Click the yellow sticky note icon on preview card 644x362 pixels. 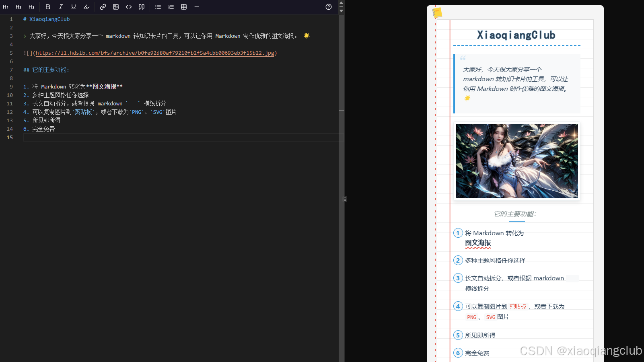[437, 13]
